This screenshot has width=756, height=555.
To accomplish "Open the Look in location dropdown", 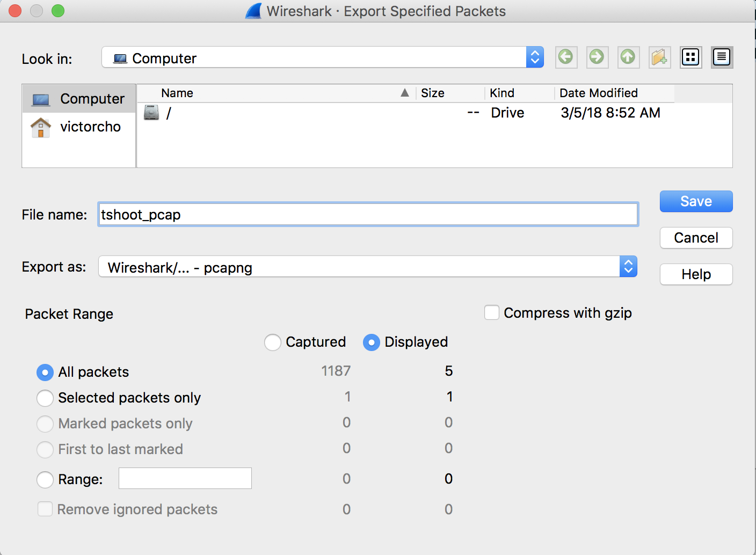I will (322, 57).
